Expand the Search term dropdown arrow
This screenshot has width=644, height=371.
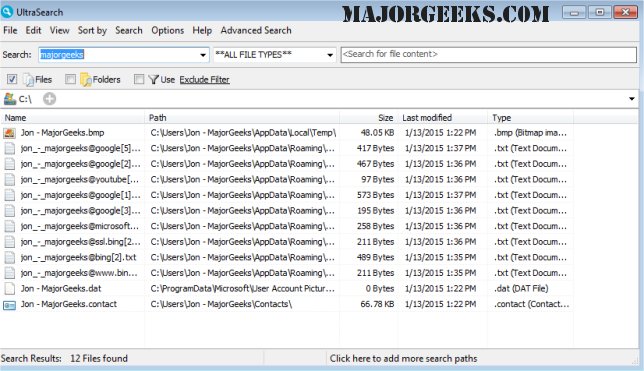[x=203, y=55]
